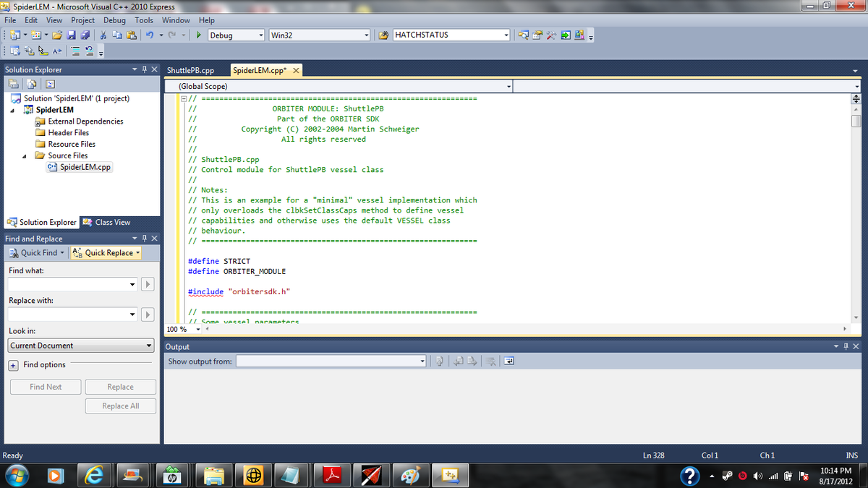Click the Windows Start button
Screen dimensions: 868x488
18,475
